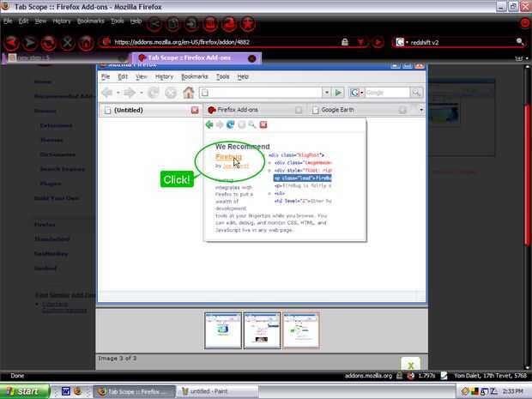Open the Bookmarks menu
The image size is (532, 399).
coord(91,21)
